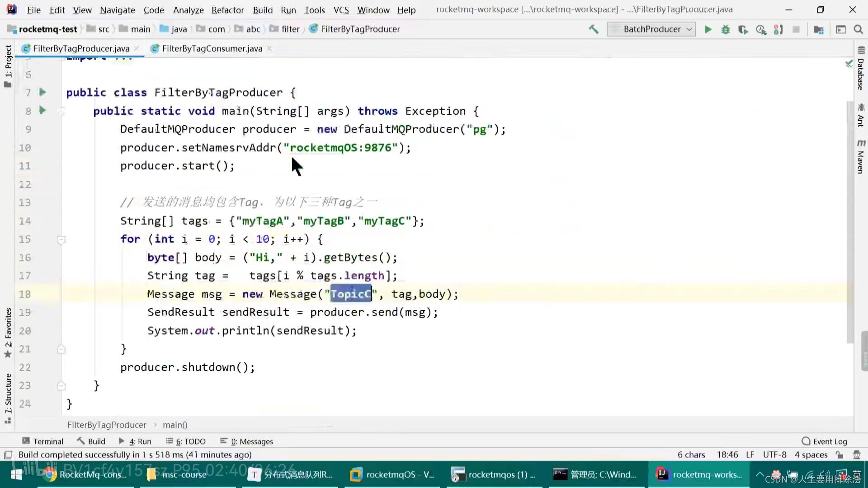This screenshot has width=868, height=488.
Task: Open the Maven tool window
Action: [x=861, y=156]
